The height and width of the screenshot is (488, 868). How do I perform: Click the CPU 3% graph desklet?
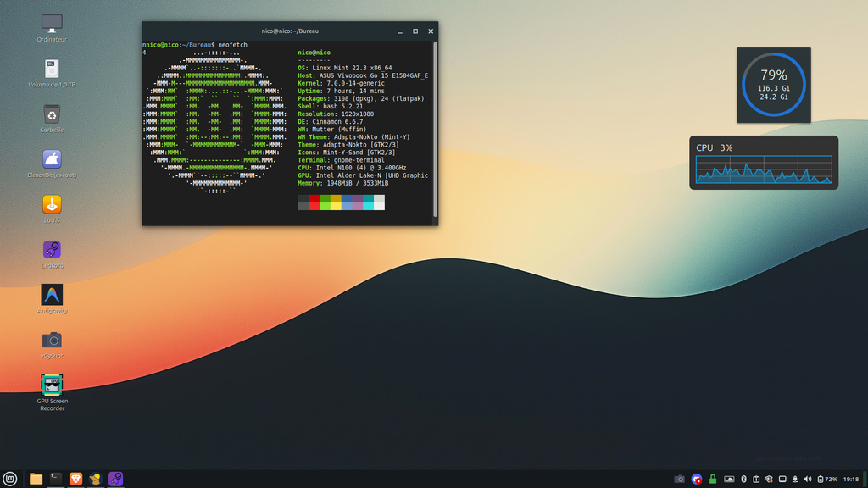764,163
